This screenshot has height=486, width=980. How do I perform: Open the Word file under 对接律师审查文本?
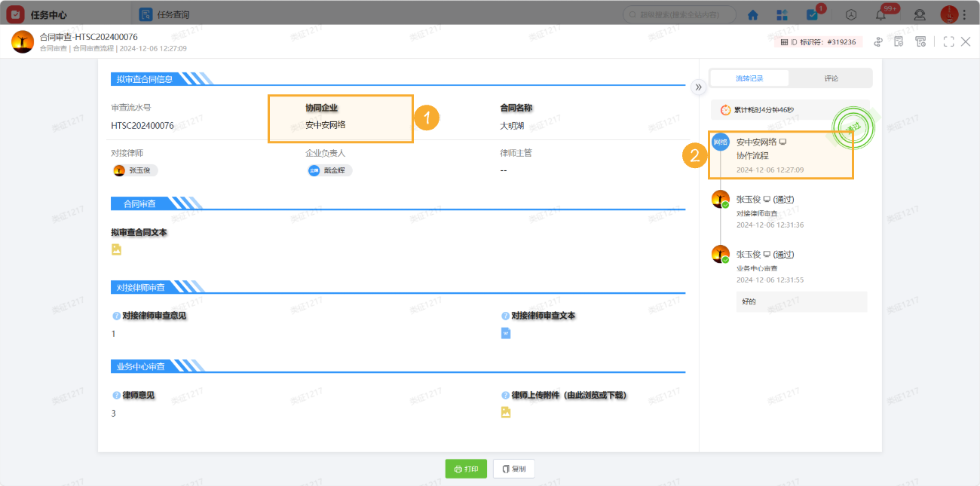506,332
